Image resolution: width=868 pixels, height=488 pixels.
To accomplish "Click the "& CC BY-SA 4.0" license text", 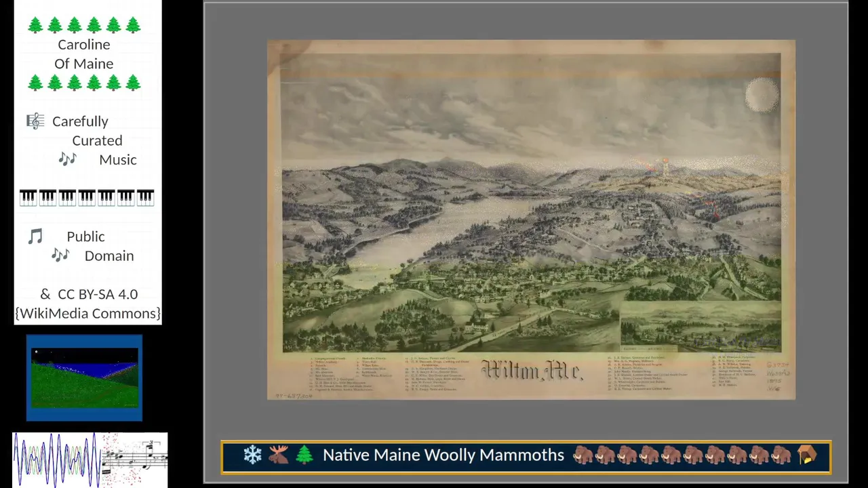I will click(x=89, y=294).
